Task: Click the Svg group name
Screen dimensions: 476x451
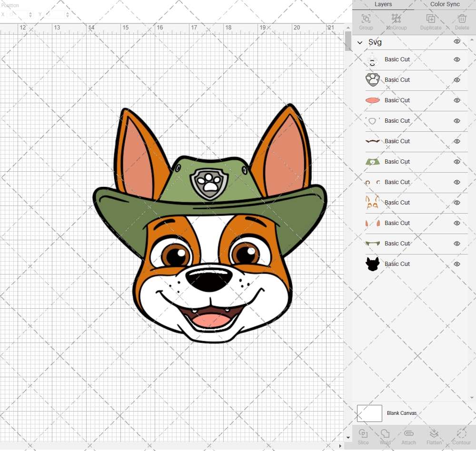Action: [375, 42]
